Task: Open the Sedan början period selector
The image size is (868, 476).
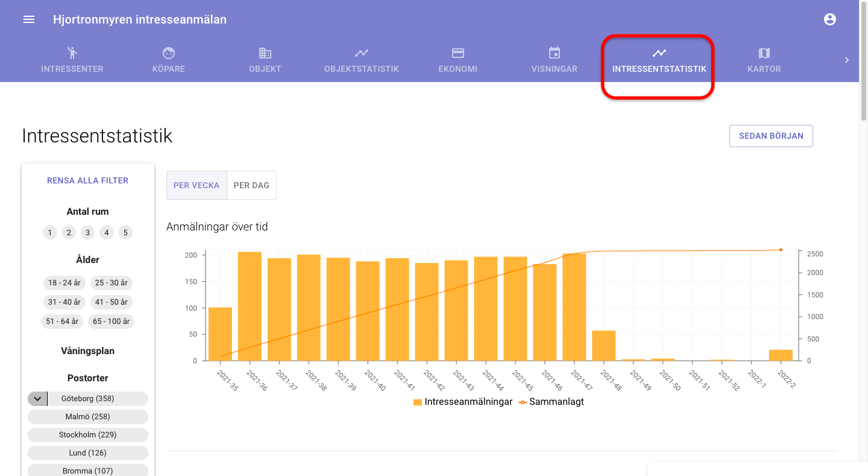Action: (x=771, y=136)
